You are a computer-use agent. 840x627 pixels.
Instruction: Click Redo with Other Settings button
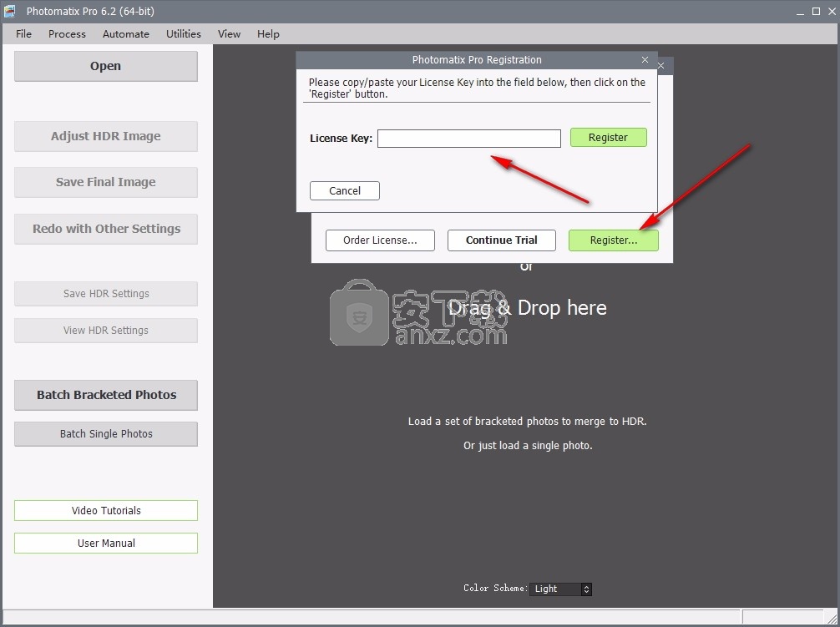tap(105, 229)
